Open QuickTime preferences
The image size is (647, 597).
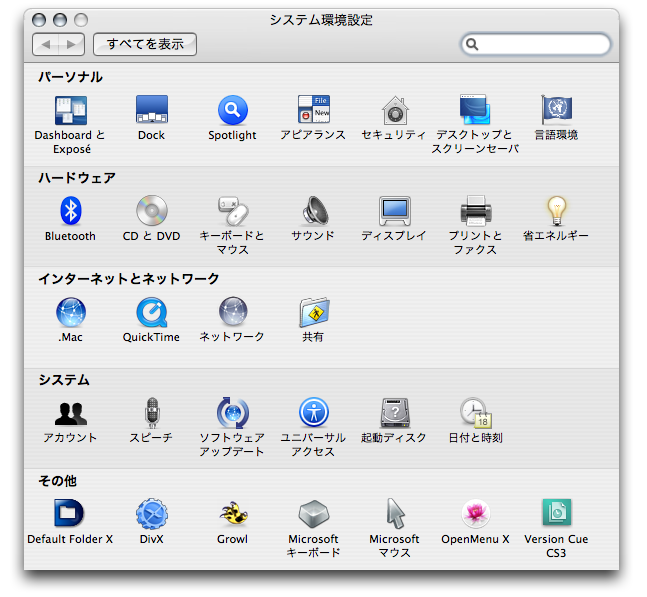pos(151,314)
